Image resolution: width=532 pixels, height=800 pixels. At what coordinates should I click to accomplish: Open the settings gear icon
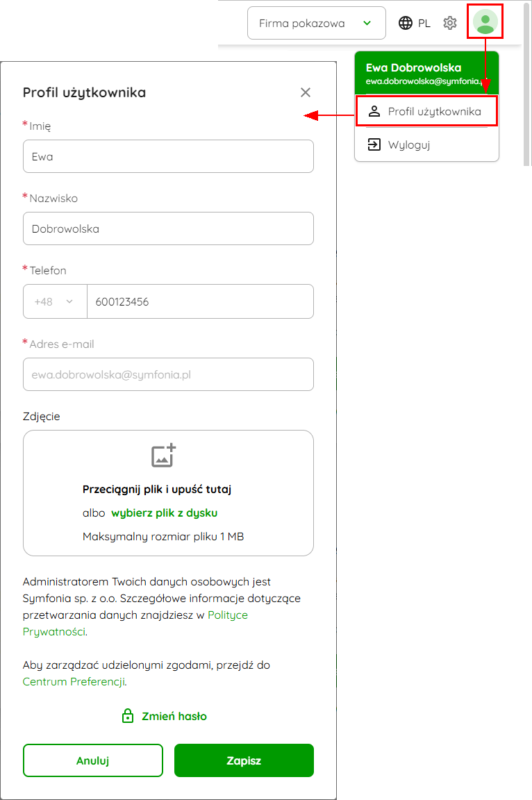(450, 23)
